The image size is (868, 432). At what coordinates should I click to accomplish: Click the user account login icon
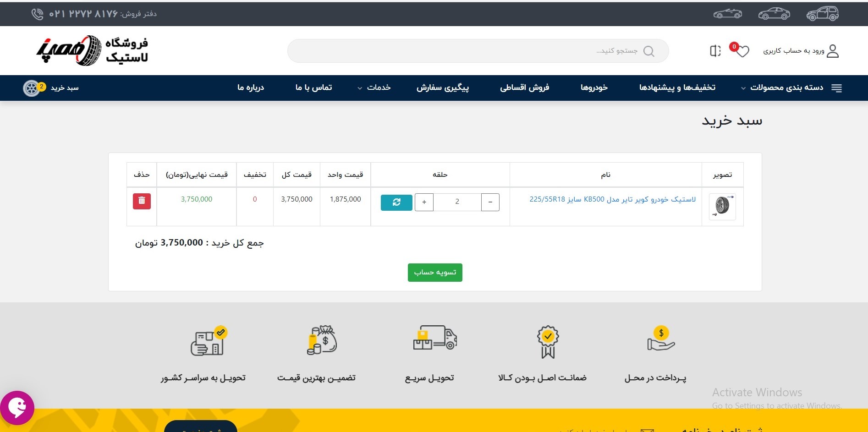pyautogui.click(x=833, y=51)
